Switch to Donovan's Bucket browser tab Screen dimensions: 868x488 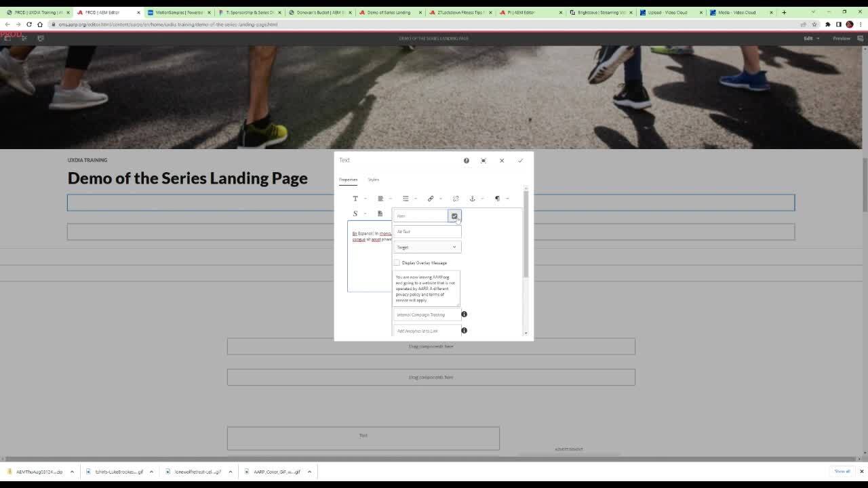click(x=319, y=12)
